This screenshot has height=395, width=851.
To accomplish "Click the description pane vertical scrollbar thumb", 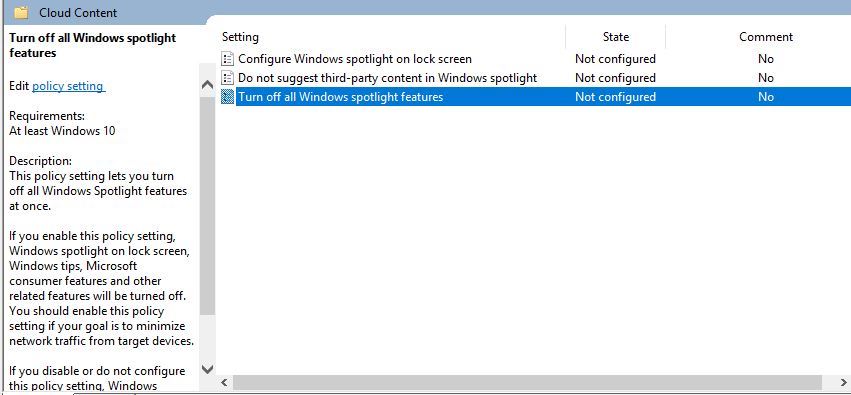I will tap(207, 205).
